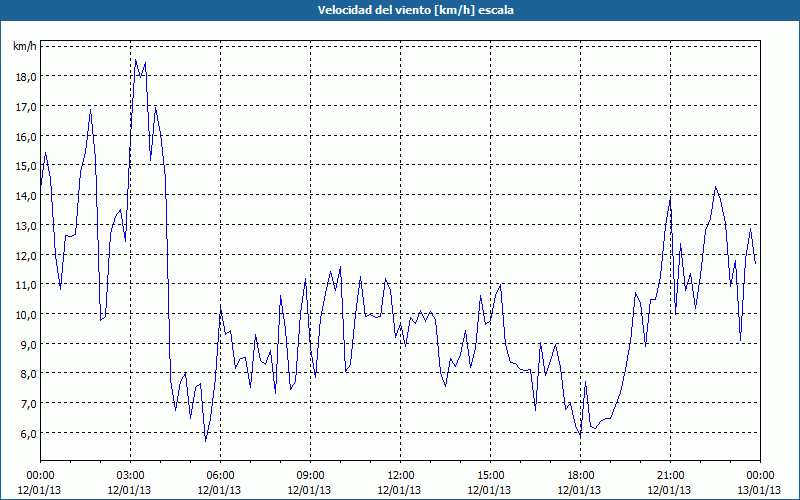
Task: Click the chart title 'Velocidad del viento [km/h] escala'
Action: tap(415, 10)
